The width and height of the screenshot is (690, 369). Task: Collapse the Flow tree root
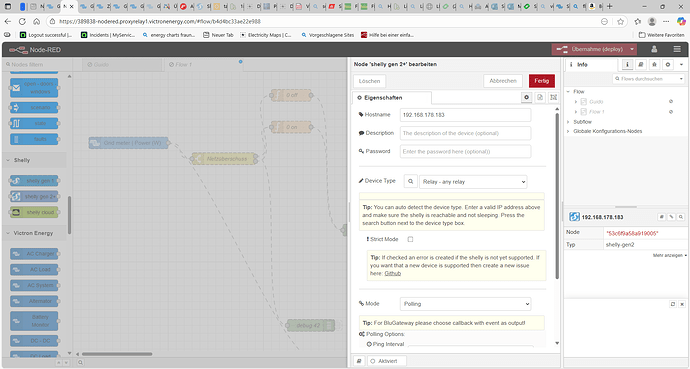[568, 91]
